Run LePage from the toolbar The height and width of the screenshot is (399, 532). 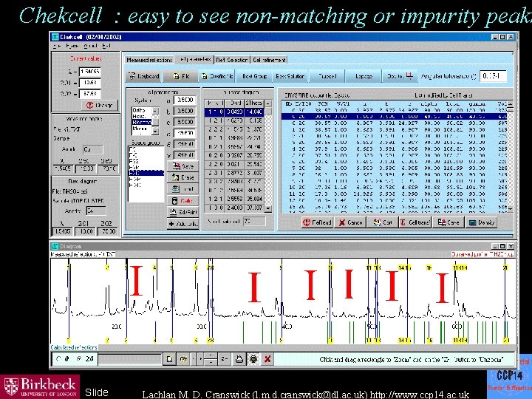(364, 76)
